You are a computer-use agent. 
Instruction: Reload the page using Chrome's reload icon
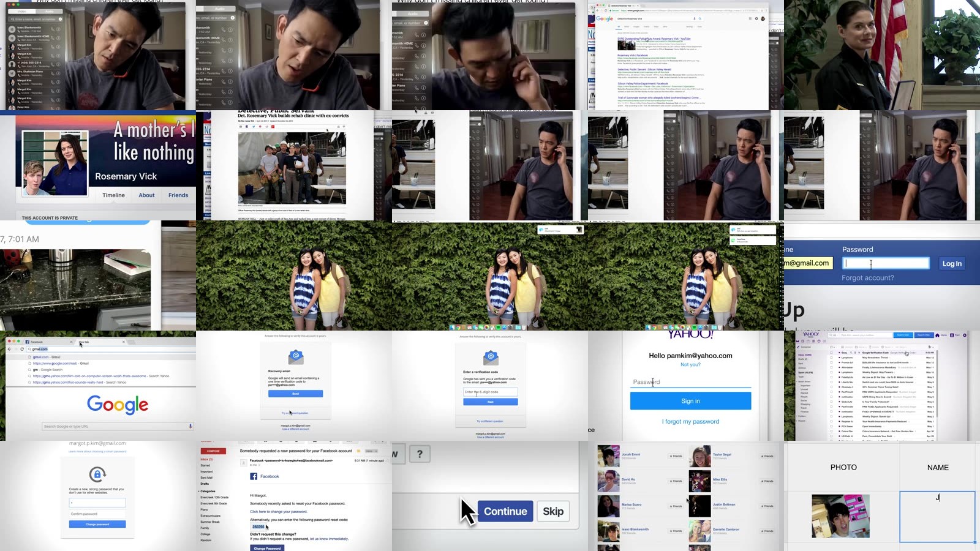point(22,349)
